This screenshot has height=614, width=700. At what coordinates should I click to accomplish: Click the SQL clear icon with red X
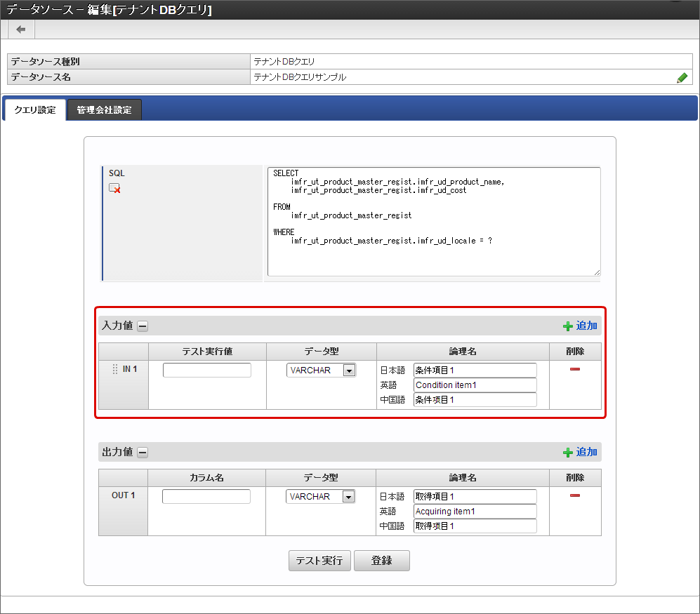(x=114, y=188)
